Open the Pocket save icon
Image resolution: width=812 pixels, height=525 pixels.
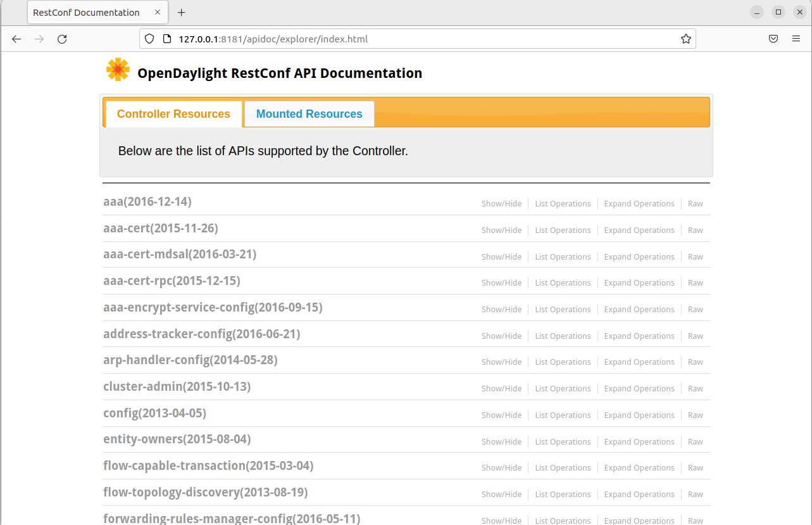(773, 39)
